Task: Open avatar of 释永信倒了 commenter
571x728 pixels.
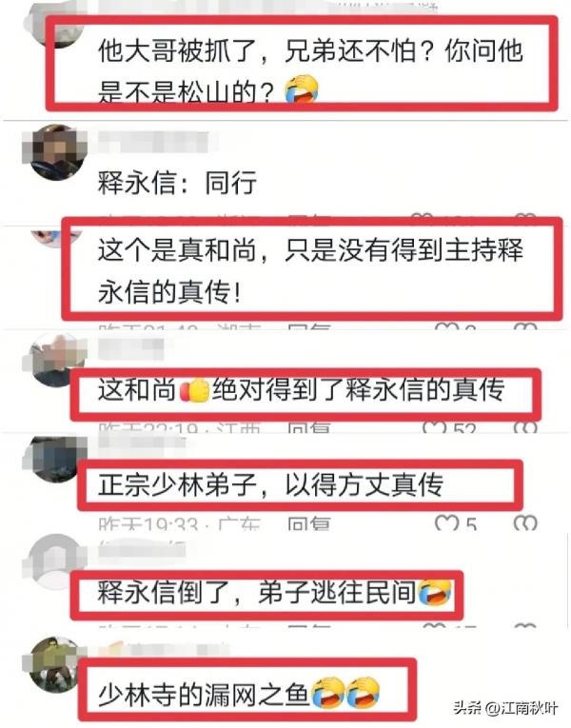Action: 55,561
